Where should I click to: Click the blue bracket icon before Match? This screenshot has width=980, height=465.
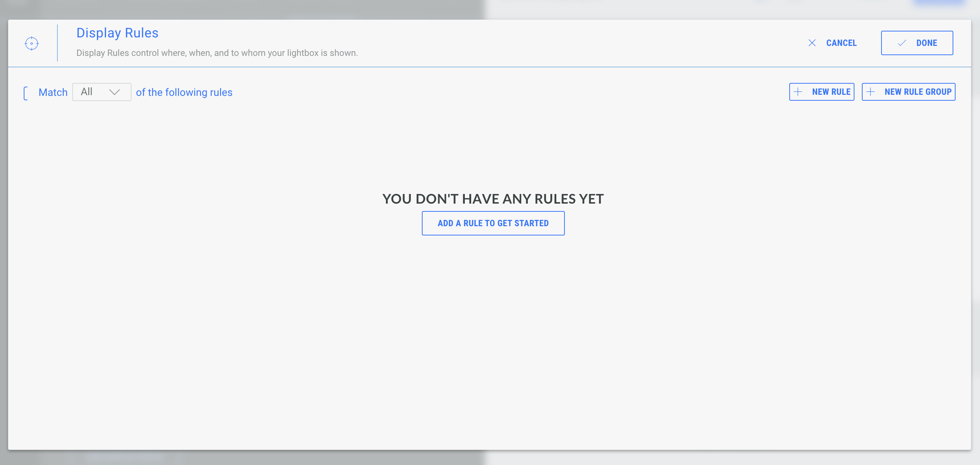(x=26, y=93)
